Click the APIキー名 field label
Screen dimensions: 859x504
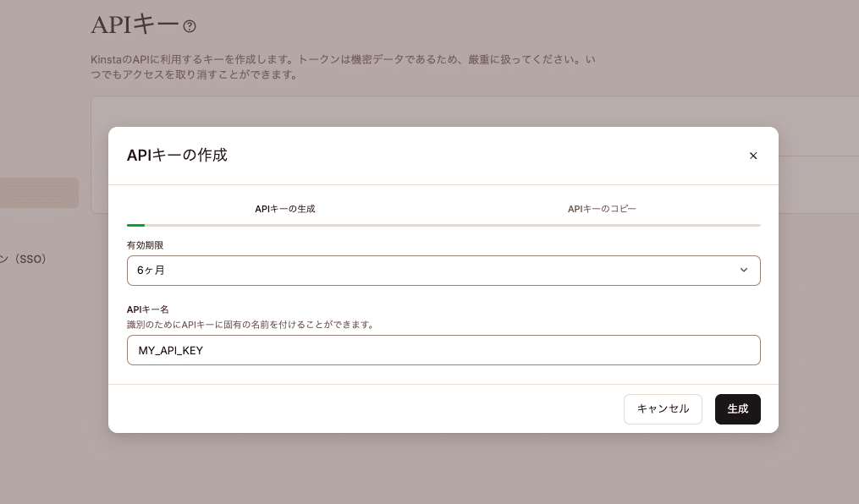click(144, 310)
